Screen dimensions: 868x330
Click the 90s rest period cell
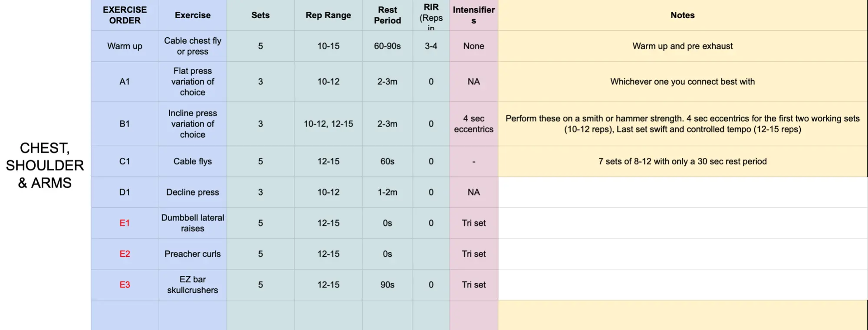coord(387,284)
